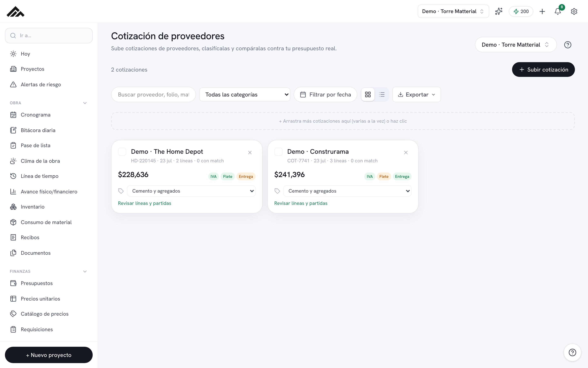Image resolution: width=588 pixels, height=368 pixels.
Task: Click the Consumo de material box icon
Action: point(13,222)
